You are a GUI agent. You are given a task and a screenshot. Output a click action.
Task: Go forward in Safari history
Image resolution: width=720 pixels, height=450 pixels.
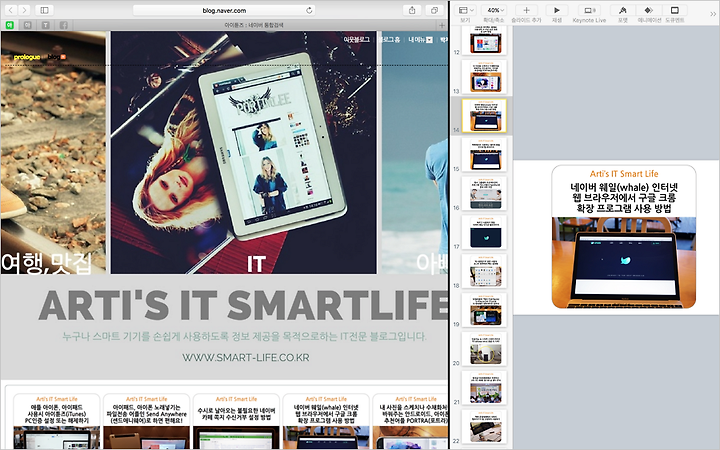(x=24, y=10)
